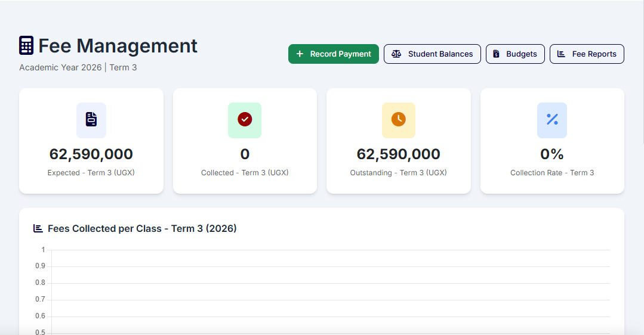Screen dimensions: 644x335
Task: Click the document icon on Expected card
Action: click(x=91, y=119)
